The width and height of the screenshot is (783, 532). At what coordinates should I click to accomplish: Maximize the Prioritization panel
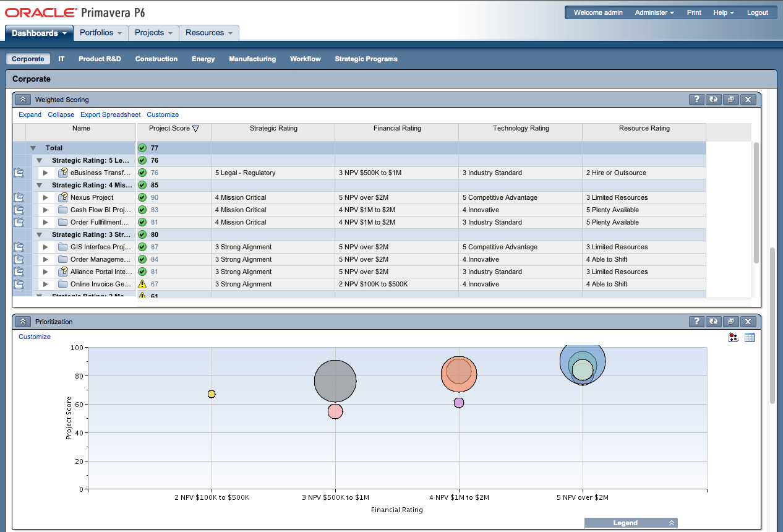730,322
